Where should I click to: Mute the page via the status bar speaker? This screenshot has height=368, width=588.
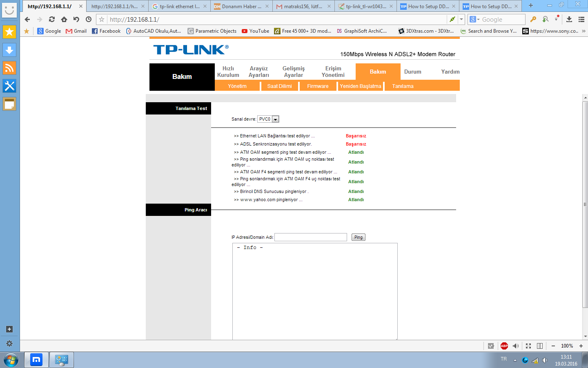click(516, 346)
